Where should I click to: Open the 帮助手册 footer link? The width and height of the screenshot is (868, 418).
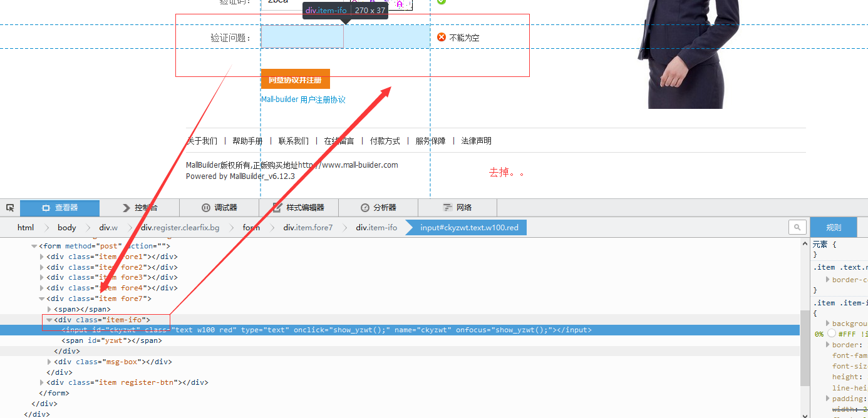pos(247,141)
